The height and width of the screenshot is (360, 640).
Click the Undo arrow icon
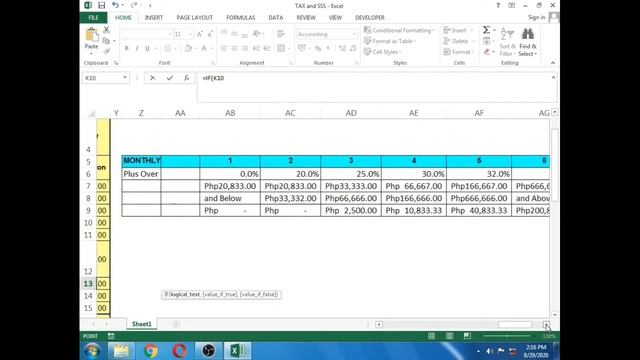(x=115, y=5)
